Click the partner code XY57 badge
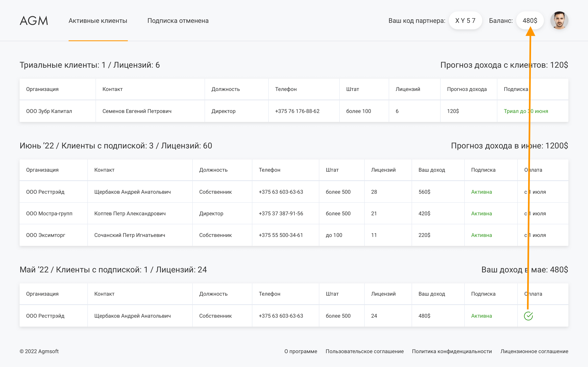 tap(465, 21)
